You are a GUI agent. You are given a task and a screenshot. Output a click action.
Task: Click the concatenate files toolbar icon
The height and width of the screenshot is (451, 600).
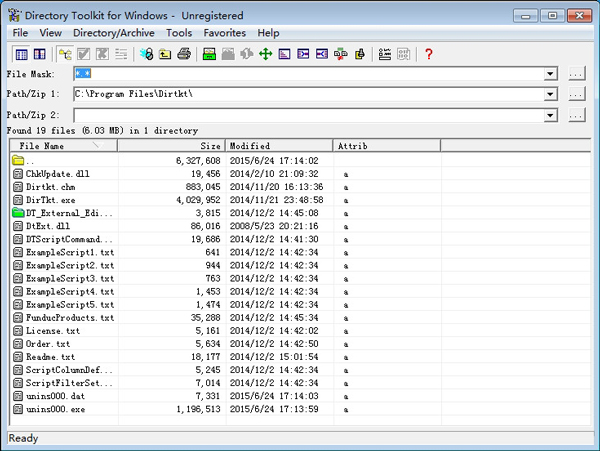point(322,54)
